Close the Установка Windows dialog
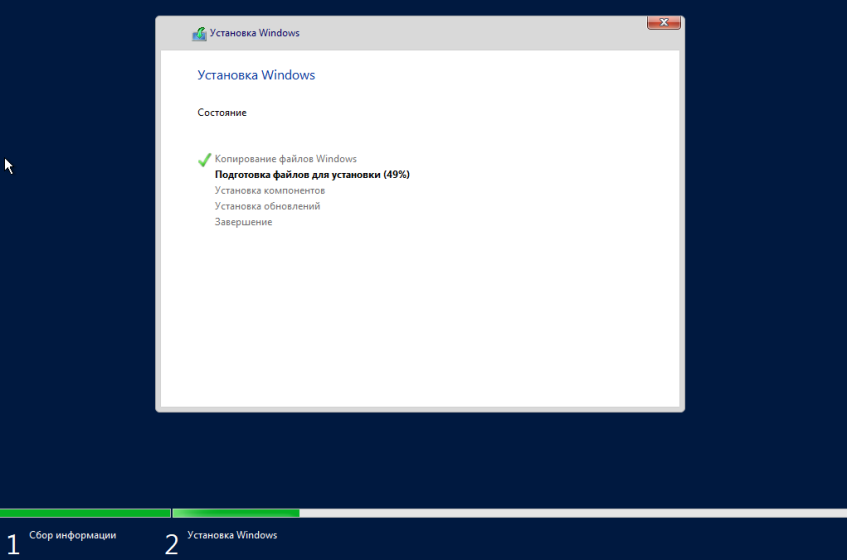The height and width of the screenshot is (560, 847). pos(663,23)
